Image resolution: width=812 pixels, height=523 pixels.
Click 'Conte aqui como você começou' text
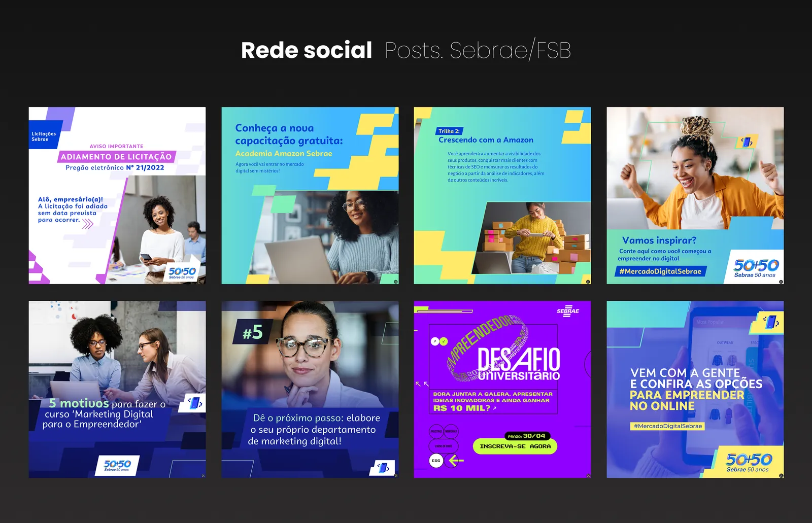664,255
